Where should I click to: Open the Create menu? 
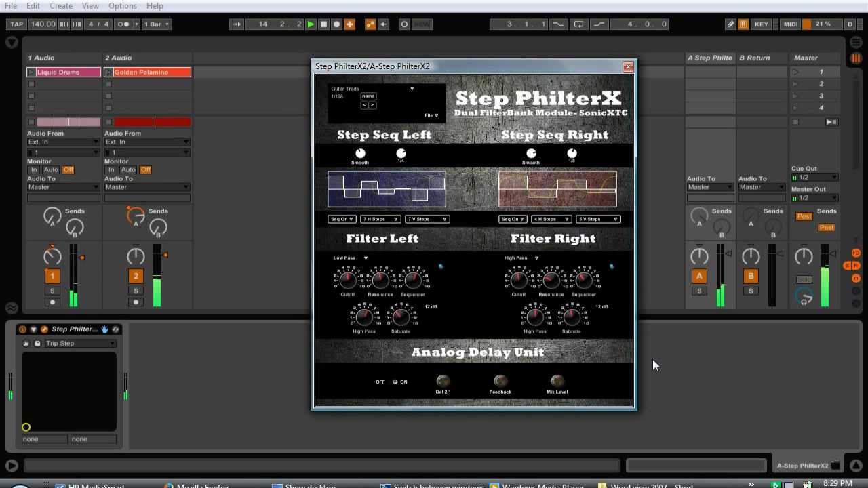[x=61, y=6]
